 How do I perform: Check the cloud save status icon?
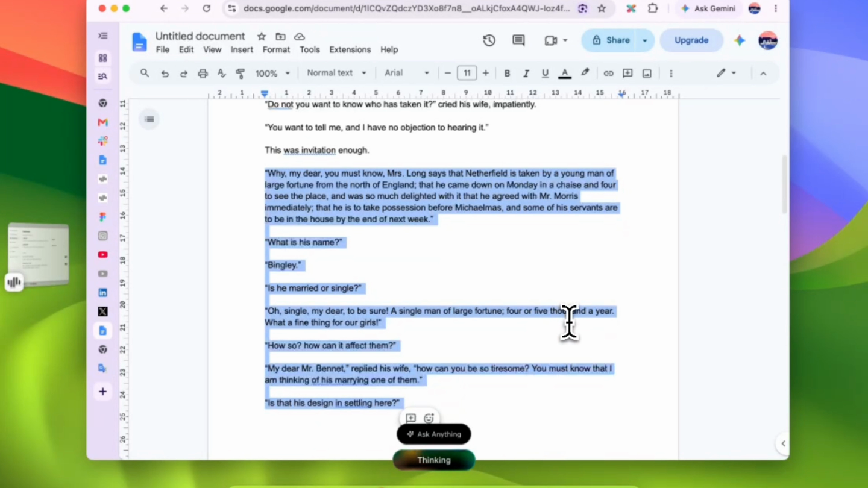300,37
